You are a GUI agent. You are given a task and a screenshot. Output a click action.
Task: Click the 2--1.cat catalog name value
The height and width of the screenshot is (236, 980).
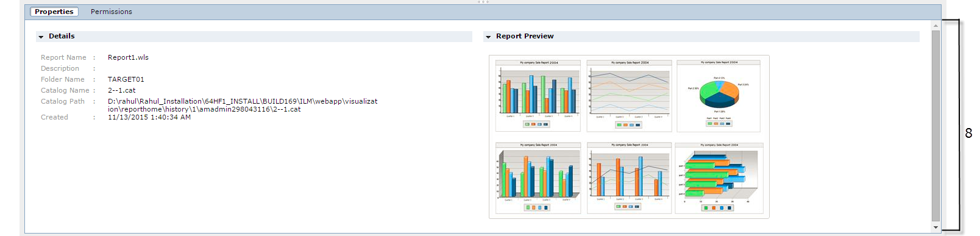122,90
